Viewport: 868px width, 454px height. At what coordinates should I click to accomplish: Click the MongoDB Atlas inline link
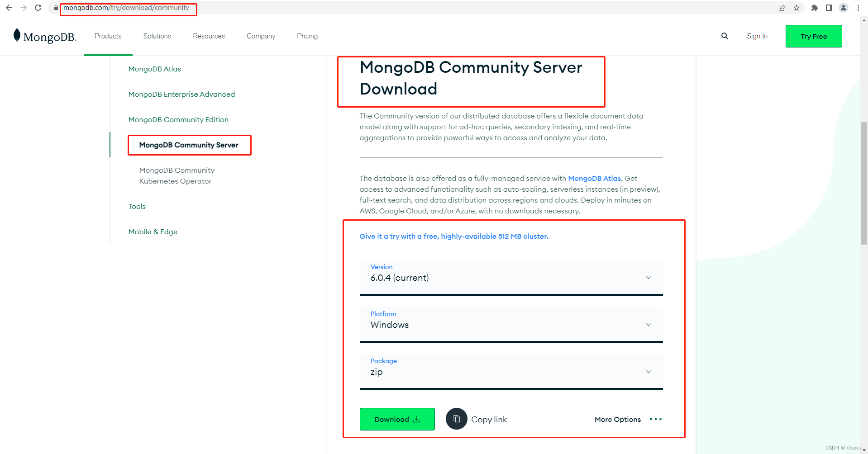[594, 178]
